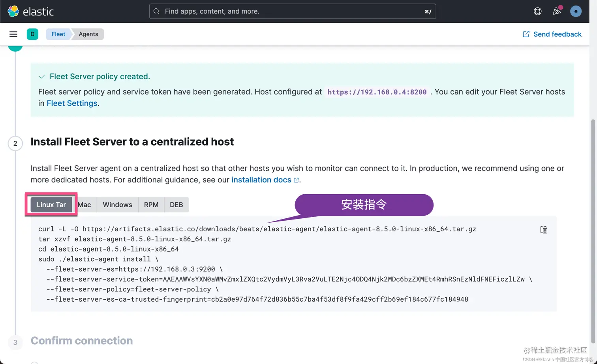Select the RPM platform tab
This screenshot has height=364, width=597.
151,205
